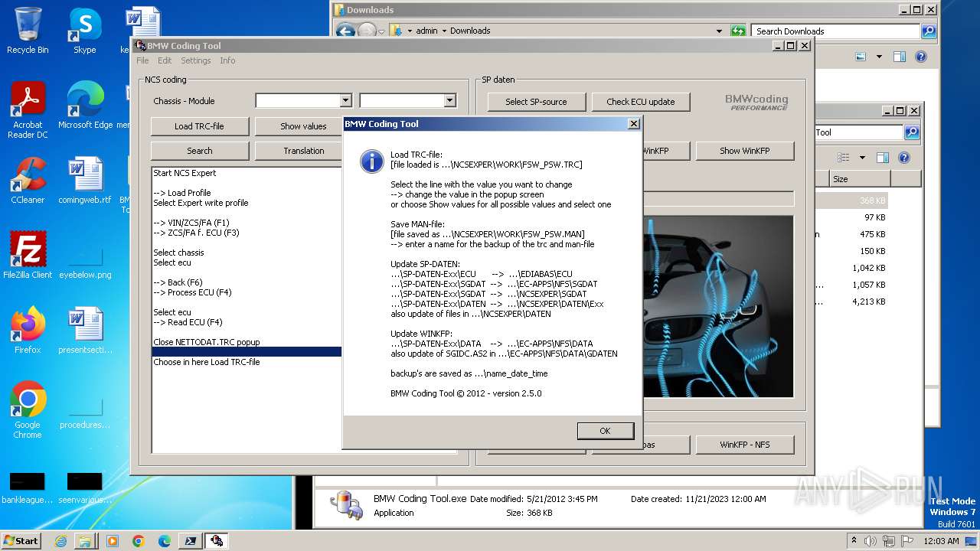Click the Select SP-source button

point(536,102)
